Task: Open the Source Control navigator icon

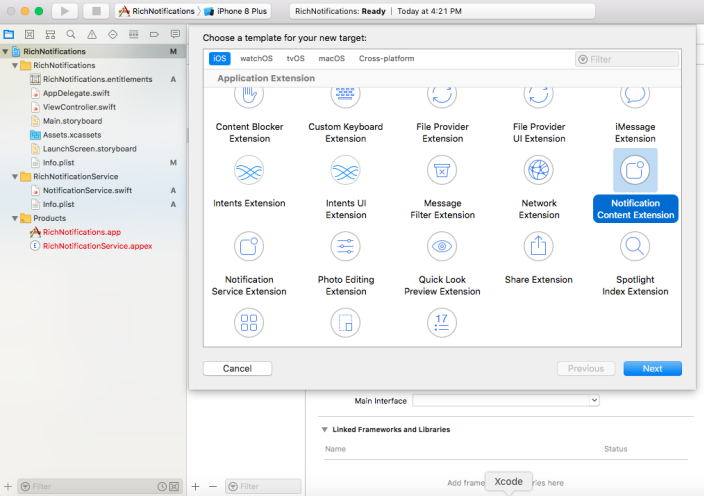Action: pos(30,34)
